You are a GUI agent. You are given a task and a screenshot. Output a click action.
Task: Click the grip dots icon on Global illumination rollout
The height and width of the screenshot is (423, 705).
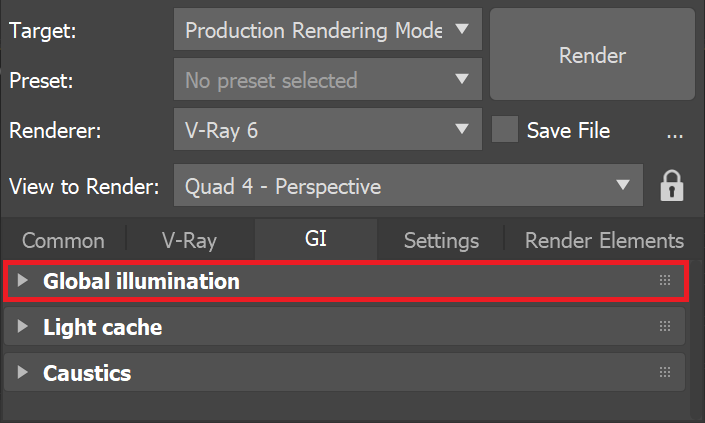(665, 280)
